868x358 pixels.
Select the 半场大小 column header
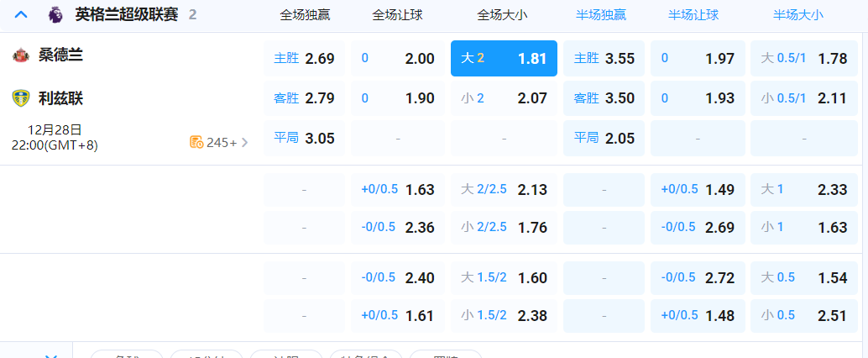(x=798, y=15)
